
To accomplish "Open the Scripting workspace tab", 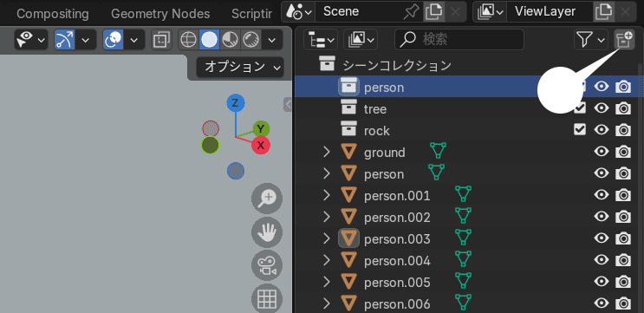I will click(251, 14).
